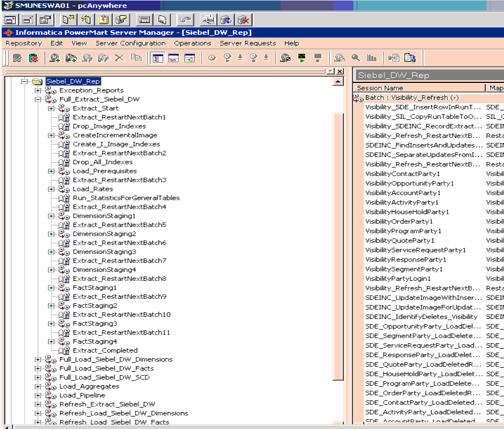The height and width of the screenshot is (430, 504).
Task: Open the navigator pane dropdown arrow
Action: pyautogui.click(x=330, y=71)
